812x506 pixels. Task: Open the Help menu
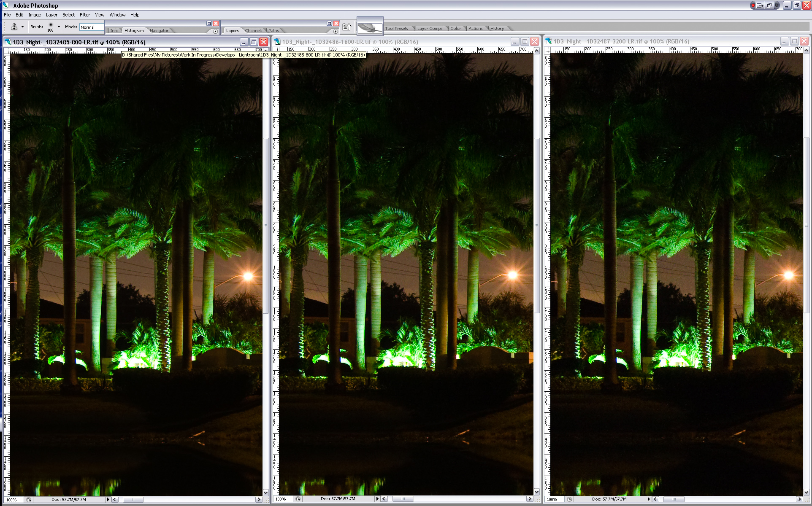point(135,15)
